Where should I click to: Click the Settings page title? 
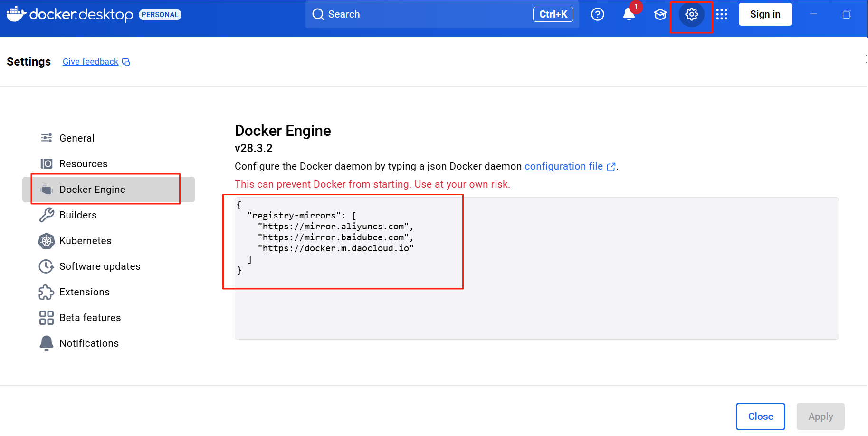point(29,62)
